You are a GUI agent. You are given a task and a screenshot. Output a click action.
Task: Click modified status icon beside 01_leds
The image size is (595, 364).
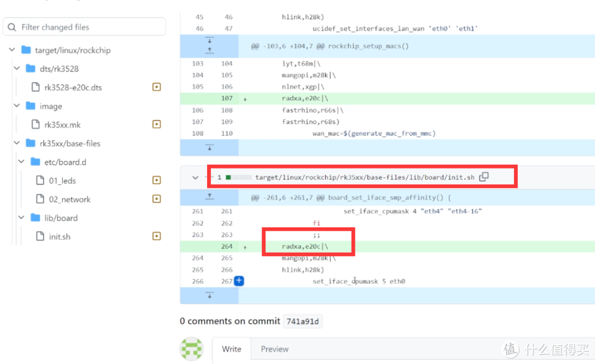tap(156, 180)
